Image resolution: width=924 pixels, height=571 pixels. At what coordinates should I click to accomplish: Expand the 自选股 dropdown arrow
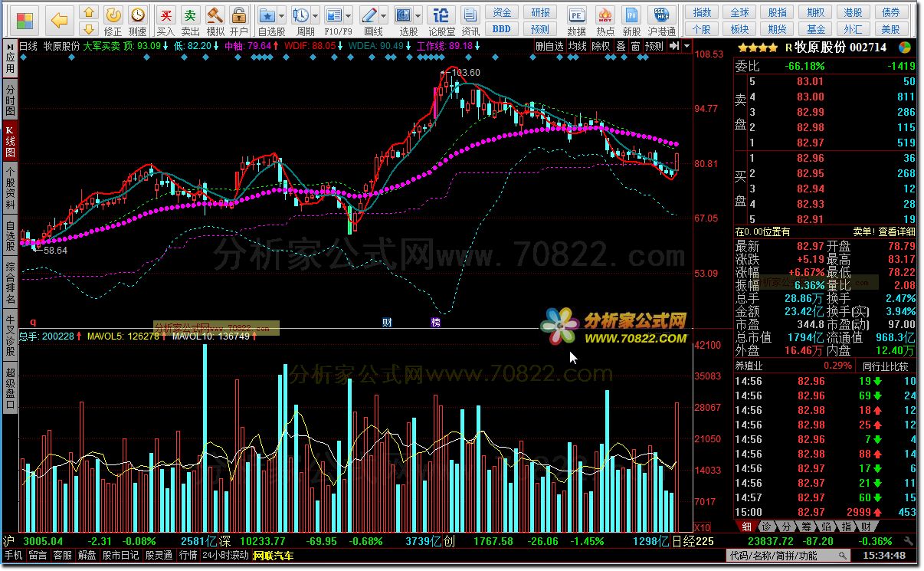click(282, 15)
